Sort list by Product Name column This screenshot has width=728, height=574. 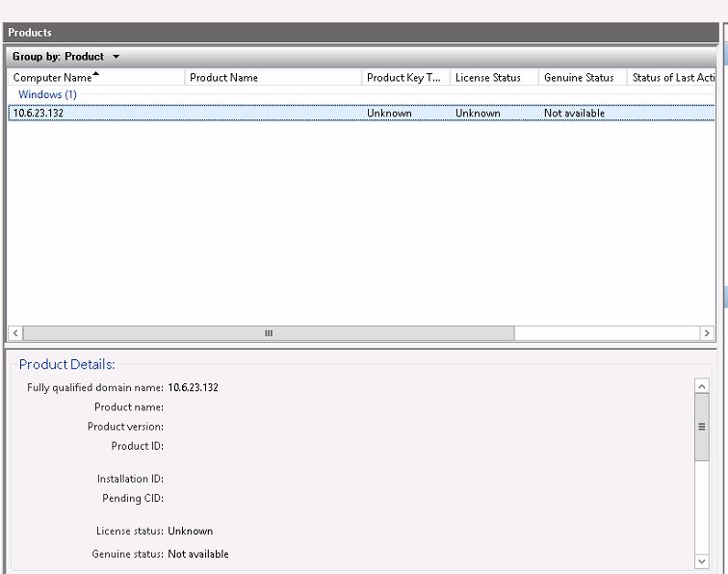(273, 78)
